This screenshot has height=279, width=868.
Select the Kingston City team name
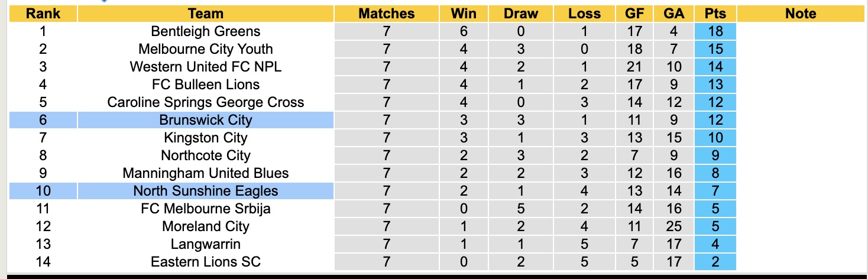[x=205, y=138]
